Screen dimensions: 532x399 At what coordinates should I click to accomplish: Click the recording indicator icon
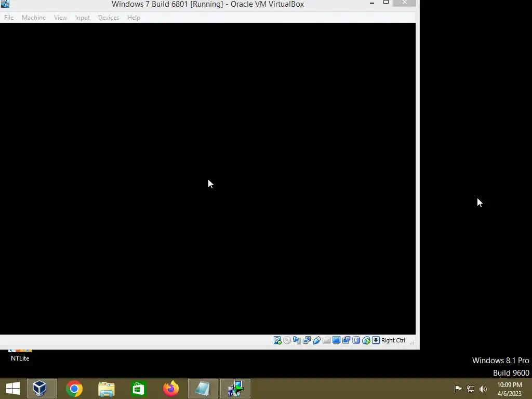point(346,340)
